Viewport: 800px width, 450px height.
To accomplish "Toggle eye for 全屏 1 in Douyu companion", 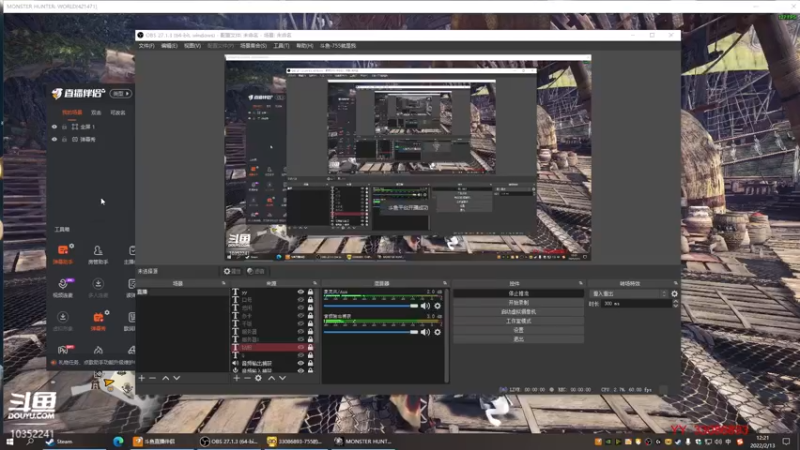I will point(55,127).
